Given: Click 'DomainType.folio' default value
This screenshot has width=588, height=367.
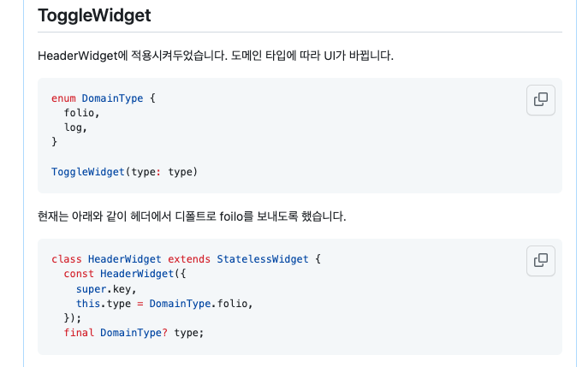Looking at the screenshot, I should click(199, 304).
